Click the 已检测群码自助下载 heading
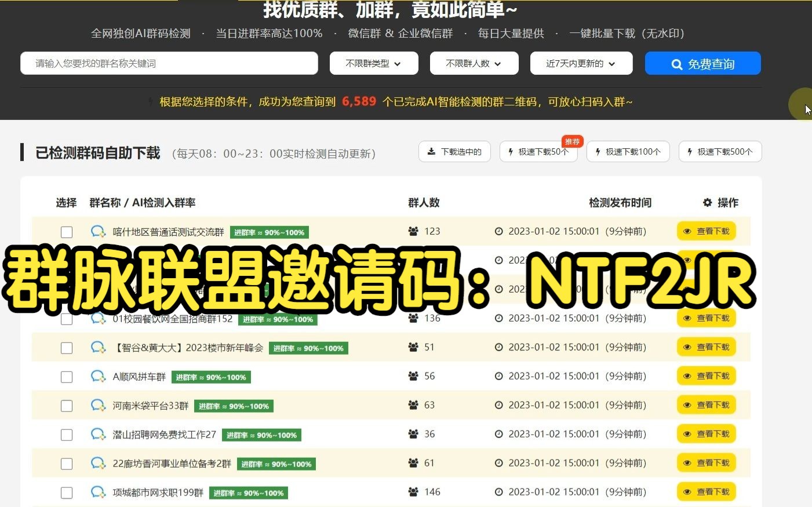Image resolution: width=812 pixels, height=507 pixels. click(97, 153)
